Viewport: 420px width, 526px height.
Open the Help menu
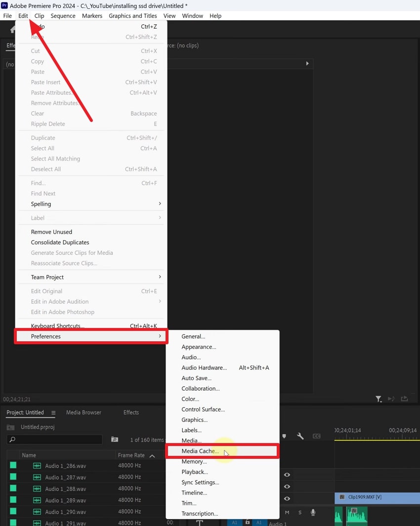tap(215, 16)
